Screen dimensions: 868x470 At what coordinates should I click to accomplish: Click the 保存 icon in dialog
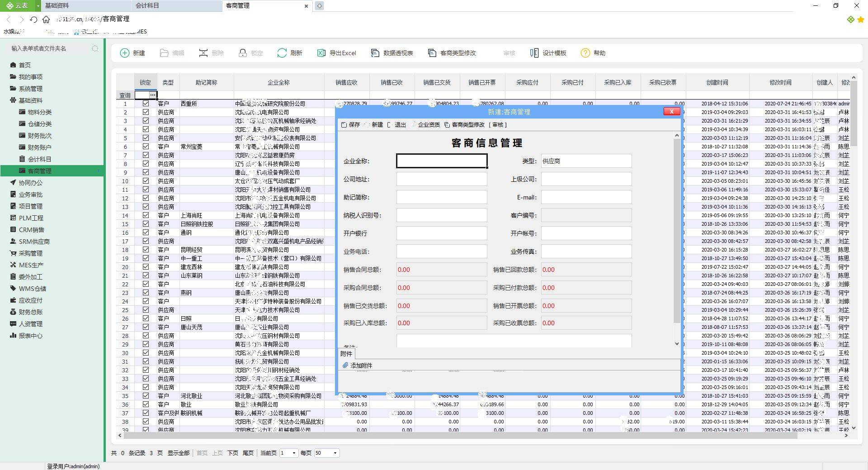click(344, 125)
